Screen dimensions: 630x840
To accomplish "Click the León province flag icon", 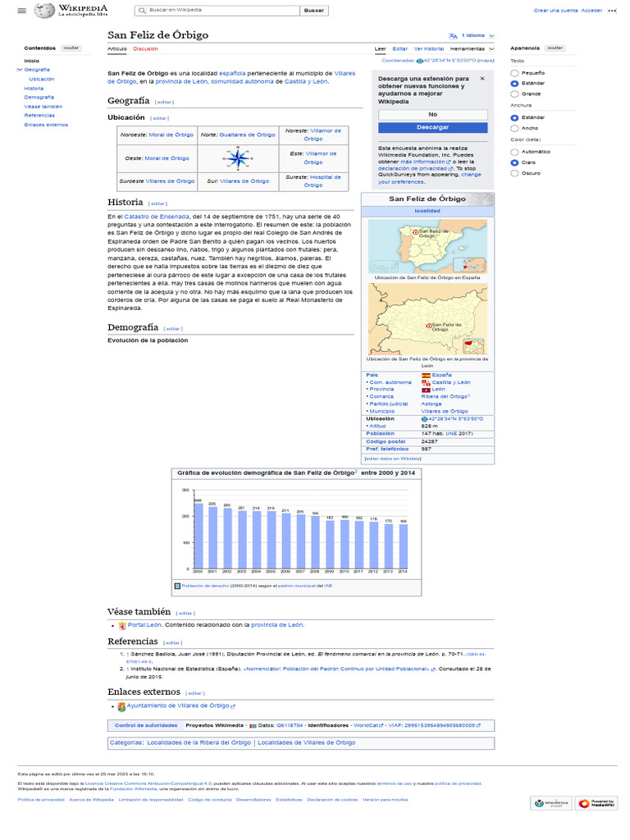I will [x=426, y=390].
